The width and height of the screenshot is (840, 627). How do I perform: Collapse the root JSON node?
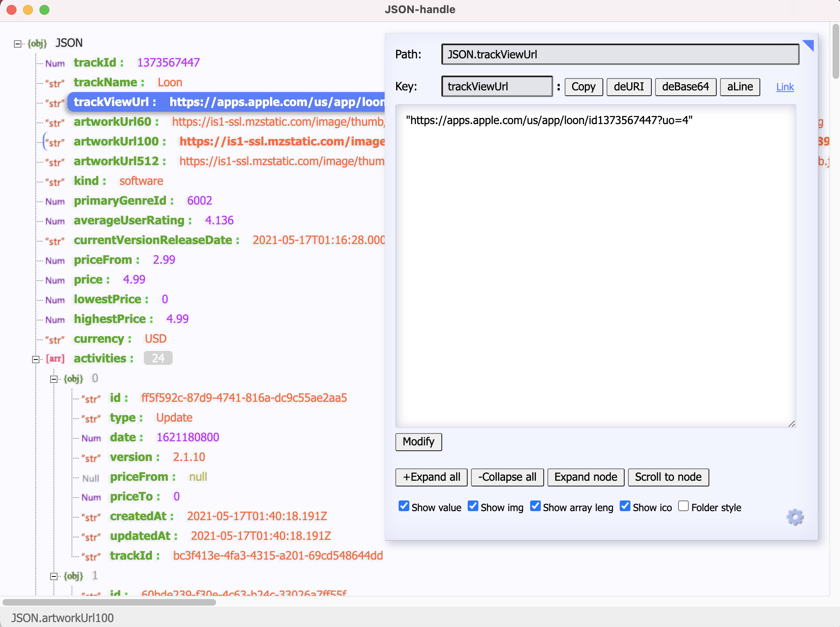click(x=18, y=44)
